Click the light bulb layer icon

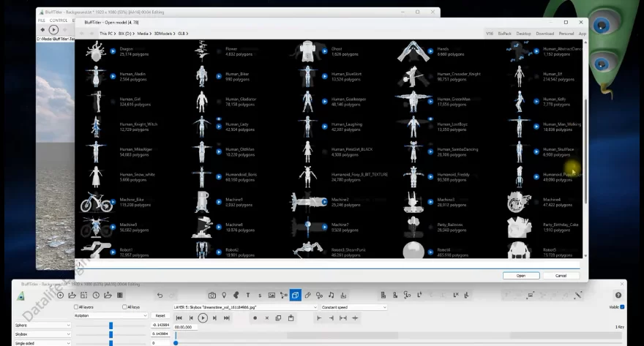pos(225,296)
